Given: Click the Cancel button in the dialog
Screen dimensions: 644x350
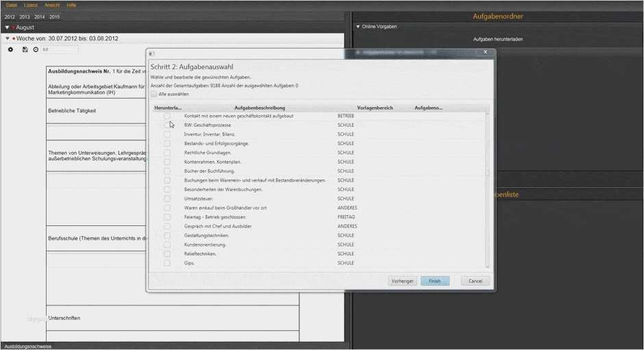Looking at the screenshot, I should point(475,281).
